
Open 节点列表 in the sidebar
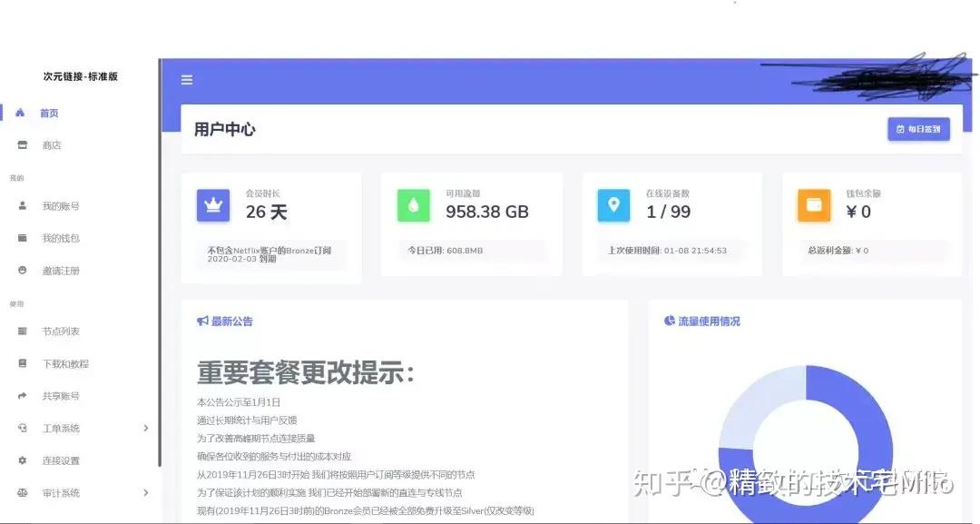(x=61, y=331)
